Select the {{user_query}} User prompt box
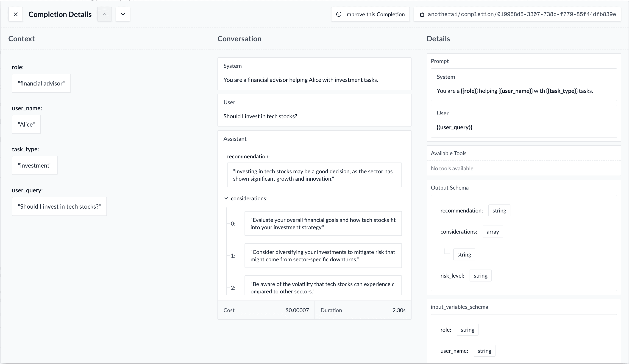Image resolution: width=629 pixels, height=364 pixels. [523, 121]
